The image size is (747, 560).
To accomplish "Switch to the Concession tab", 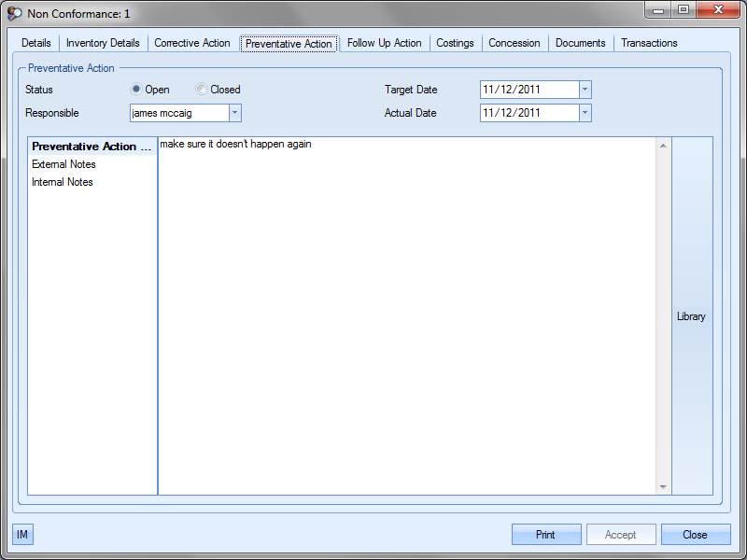I will 514,43.
